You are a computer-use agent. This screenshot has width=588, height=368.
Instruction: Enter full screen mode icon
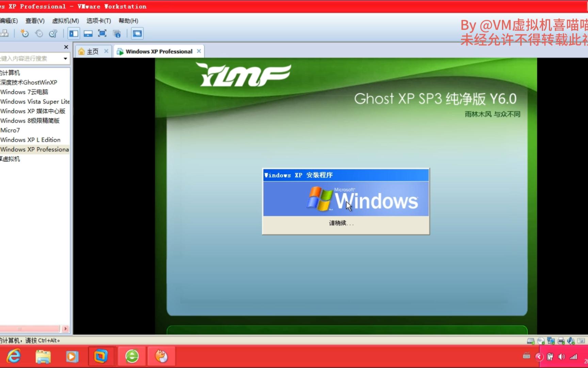(x=102, y=33)
